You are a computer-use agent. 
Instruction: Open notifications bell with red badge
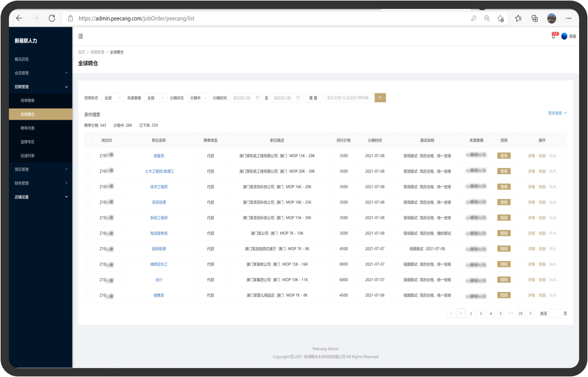point(553,36)
